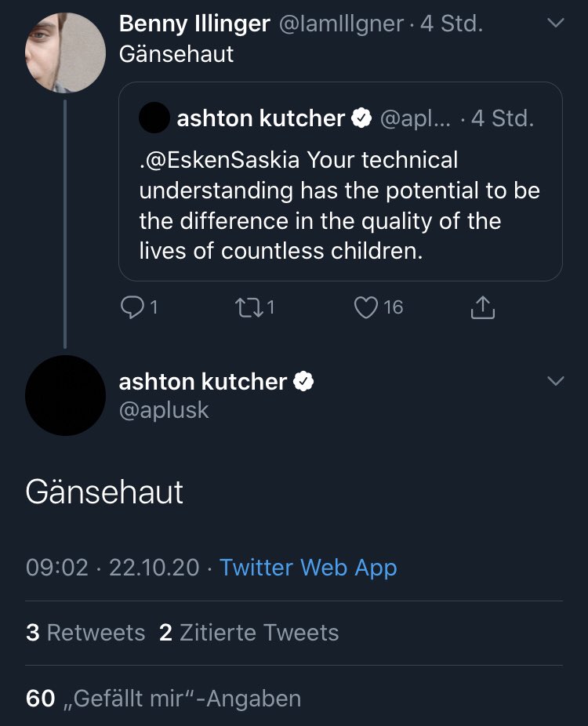Open @IamIllgner handle in tweet header
Screen dimensions: 588x726
tap(341, 24)
